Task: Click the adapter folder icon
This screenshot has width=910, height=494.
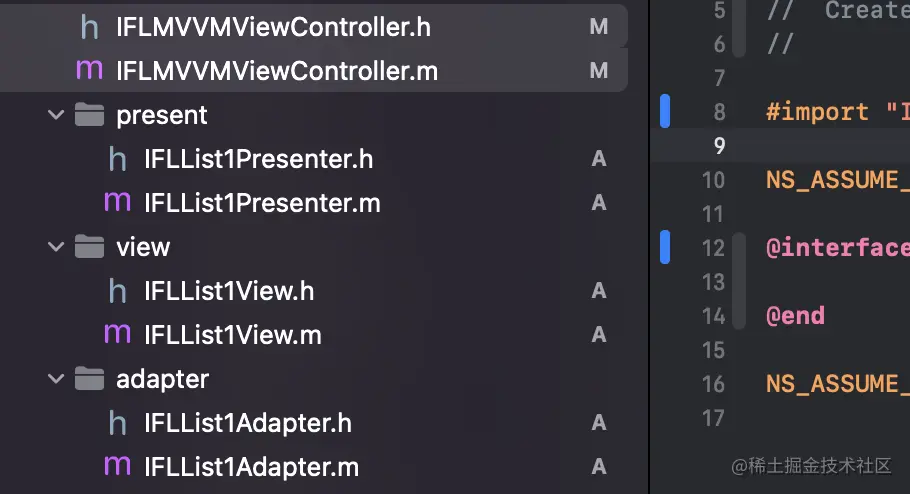Action: point(90,379)
